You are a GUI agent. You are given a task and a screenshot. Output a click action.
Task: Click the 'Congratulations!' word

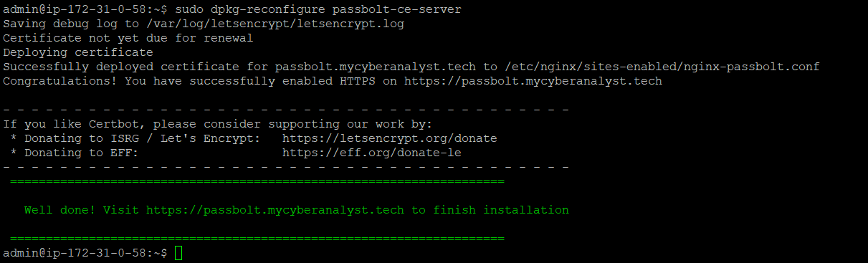(x=60, y=81)
